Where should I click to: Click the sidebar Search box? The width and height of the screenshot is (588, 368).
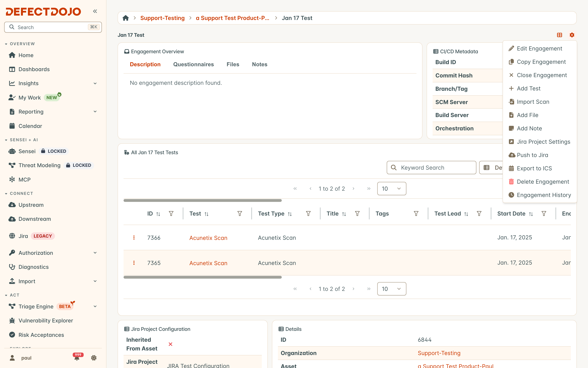(x=53, y=27)
